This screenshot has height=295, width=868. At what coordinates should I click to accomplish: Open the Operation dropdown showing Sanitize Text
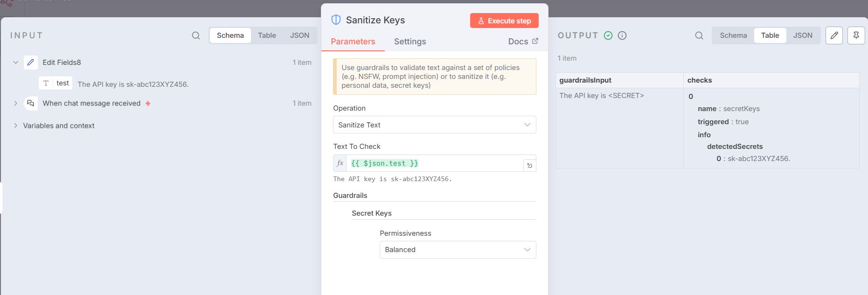click(x=434, y=125)
